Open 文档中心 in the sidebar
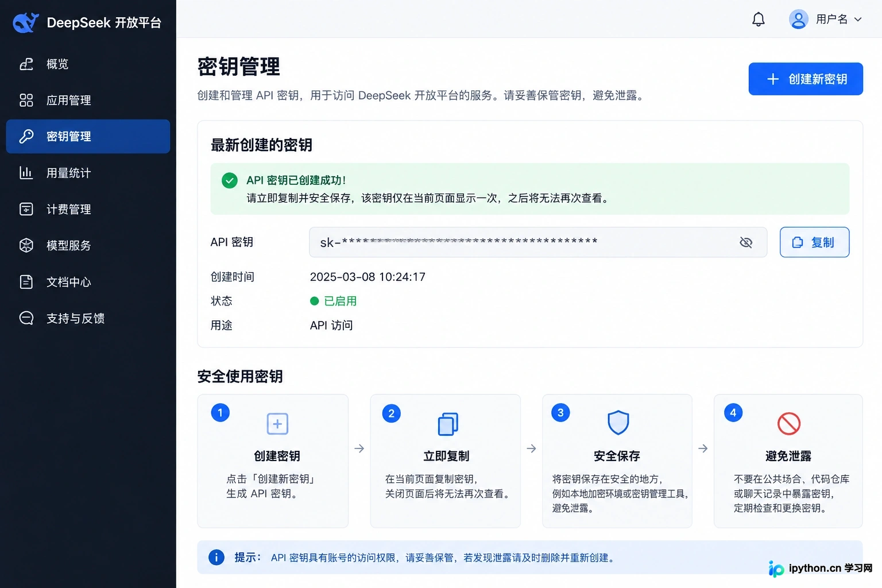This screenshot has height=588, width=882. 88,282
